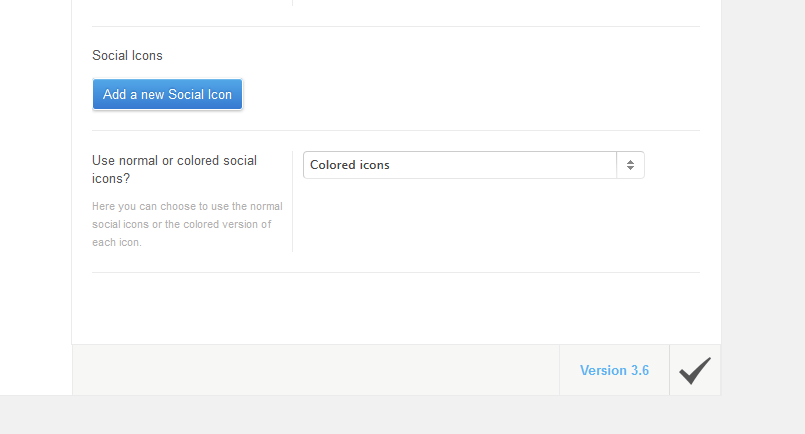
Task: Open the Colored icons dropdown
Action: [x=473, y=165]
